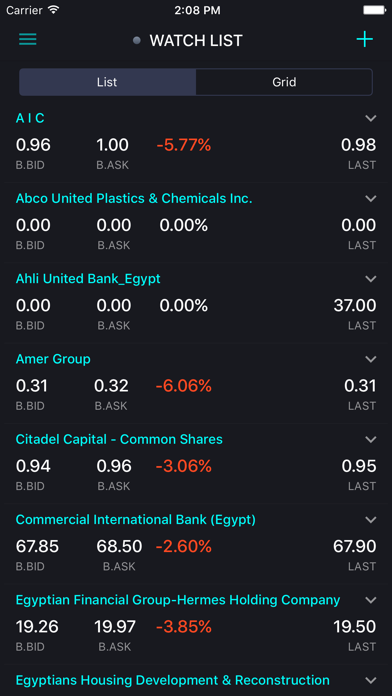Expand Ahli United Bank_Egypt chevron
The width and height of the screenshot is (392, 696).
[x=371, y=279]
